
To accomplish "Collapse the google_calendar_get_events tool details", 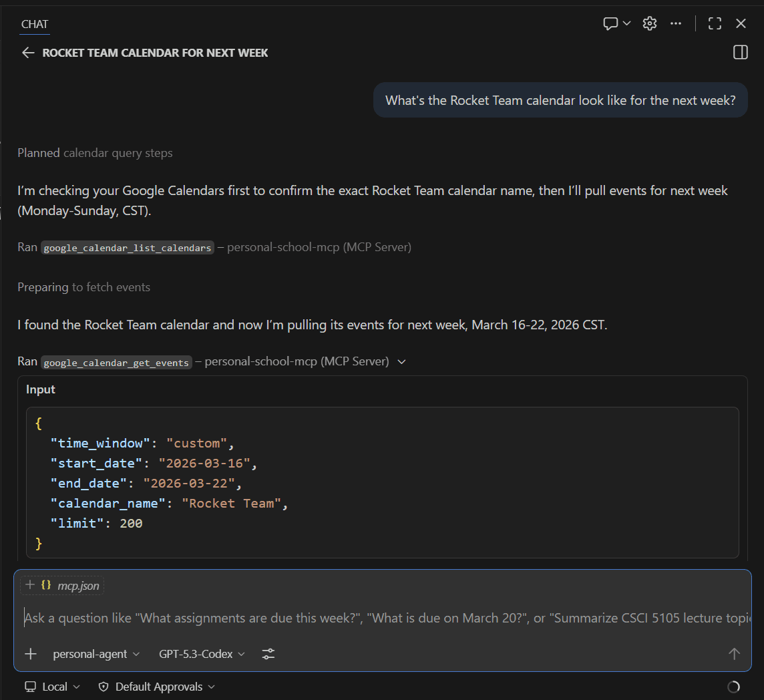I will (x=401, y=361).
